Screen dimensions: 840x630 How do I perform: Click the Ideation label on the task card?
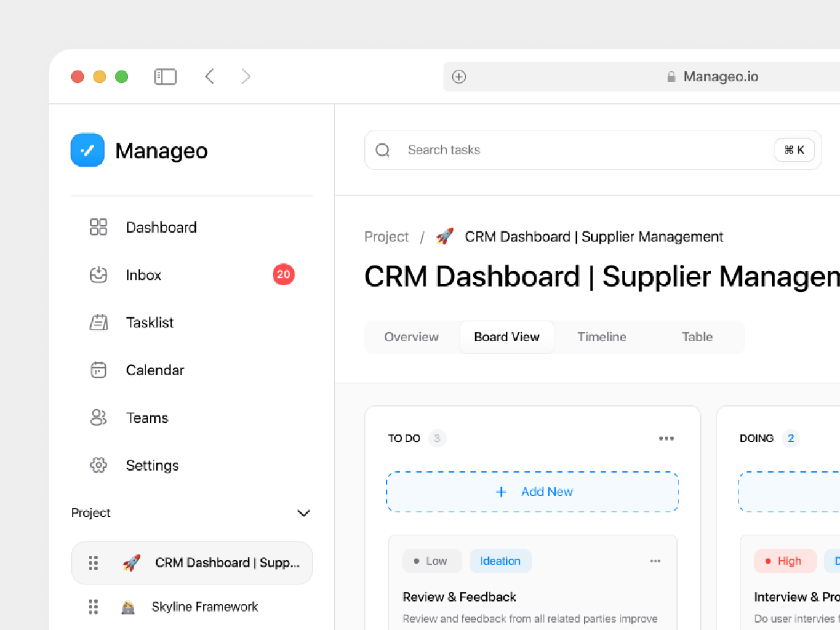pos(500,560)
